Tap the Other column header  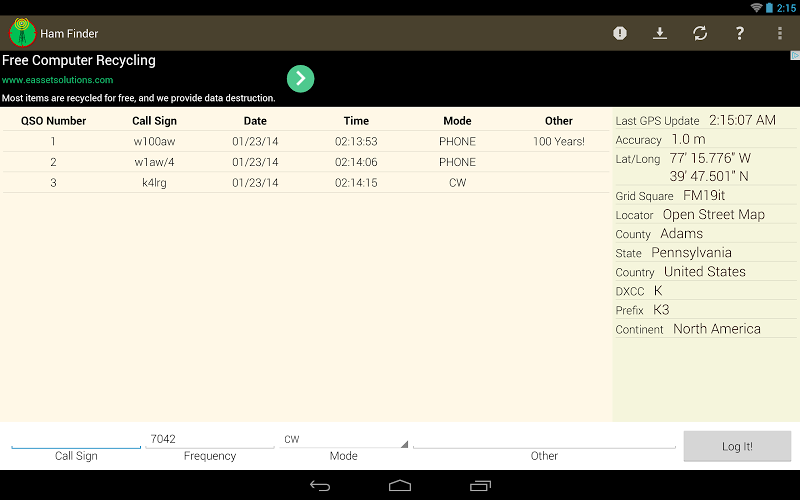(x=559, y=121)
